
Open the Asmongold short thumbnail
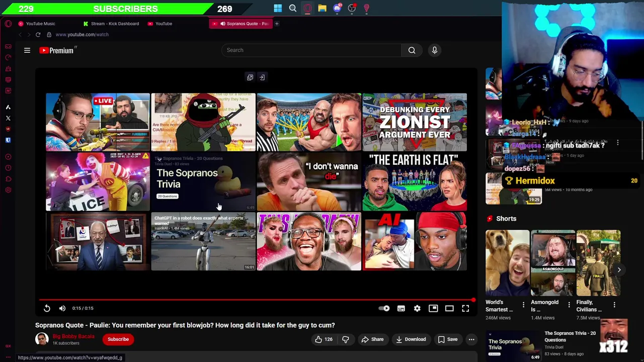553,263
